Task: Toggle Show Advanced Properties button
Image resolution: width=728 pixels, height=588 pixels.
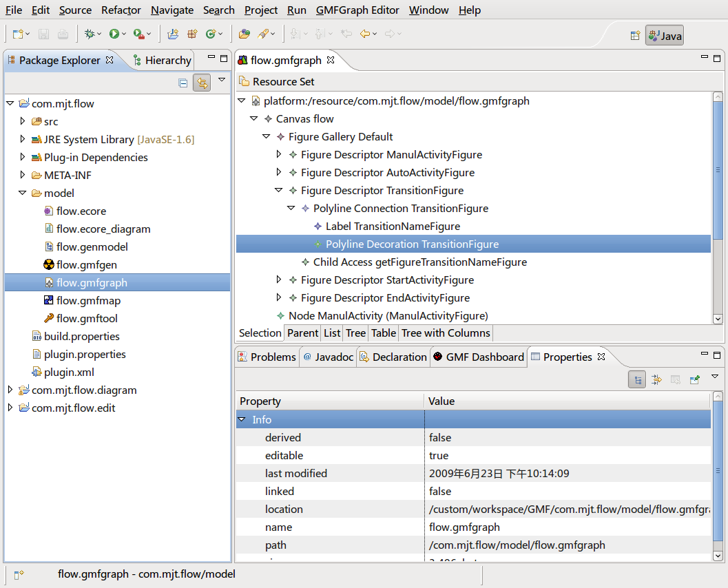Action: click(656, 379)
